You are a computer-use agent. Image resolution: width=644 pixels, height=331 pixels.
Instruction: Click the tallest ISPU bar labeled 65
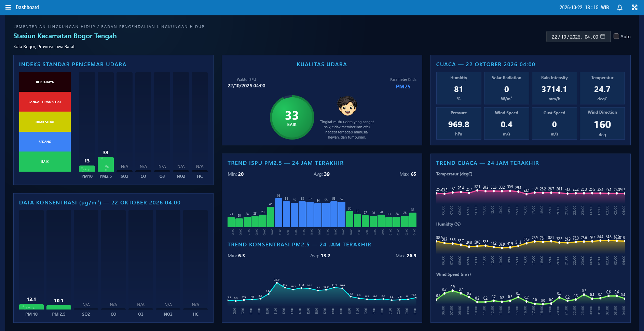(x=278, y=213)
